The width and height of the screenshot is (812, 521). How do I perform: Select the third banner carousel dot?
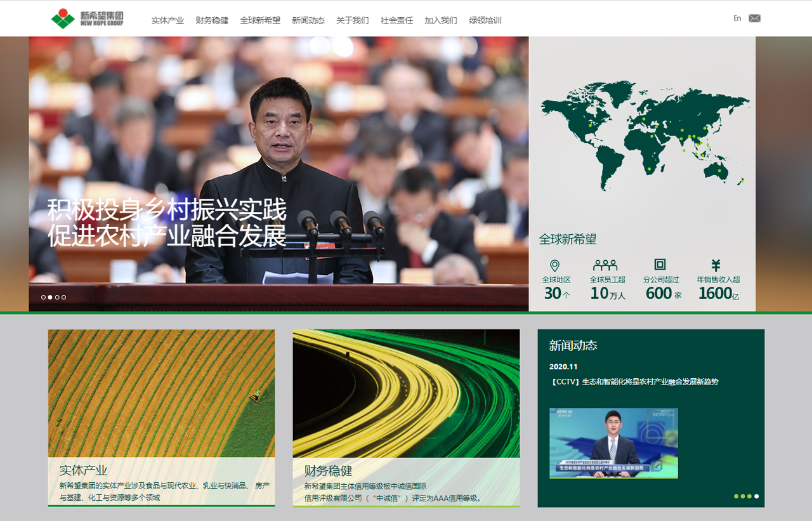click(57, 297)
